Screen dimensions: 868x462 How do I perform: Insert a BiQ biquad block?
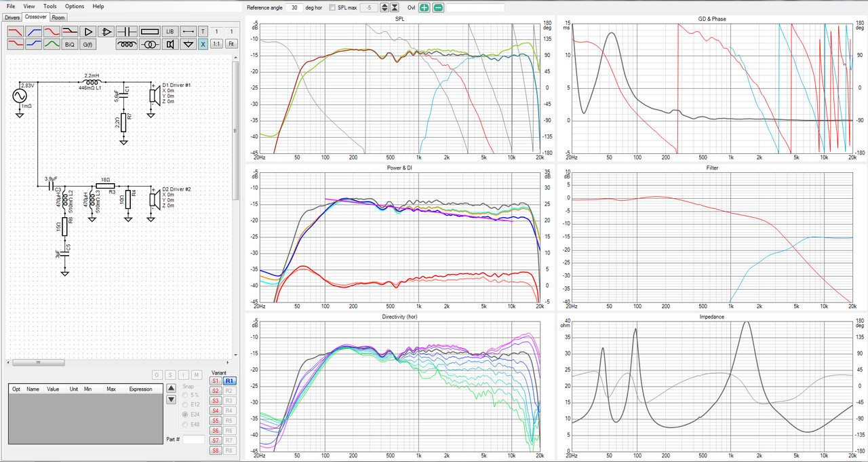click(70, 44)
